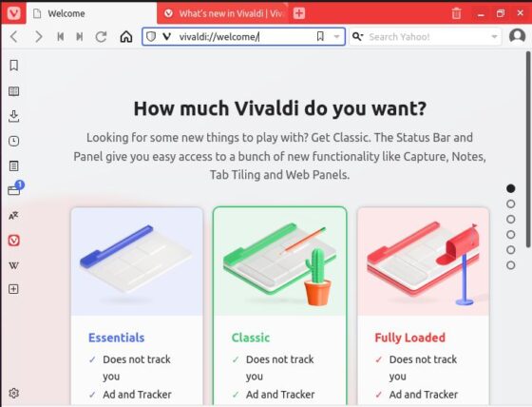Open a new tab with plus button
Screen dimensions: 532x407
coord(299,13)
